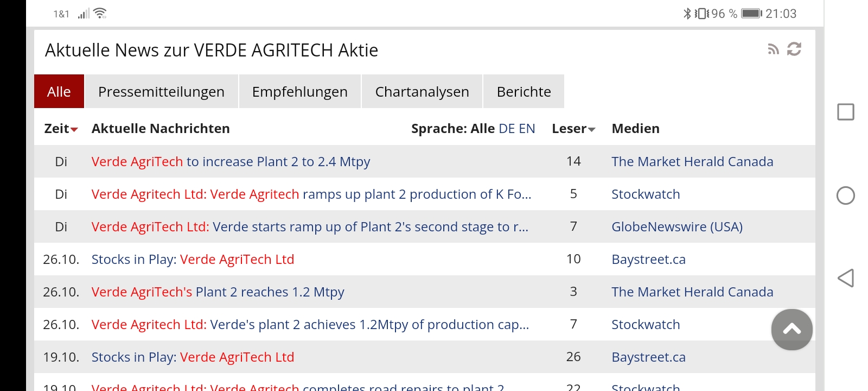The image size is (868, 391).
Task: Tap the scroll-to-top arrow button
Action: 792,329
